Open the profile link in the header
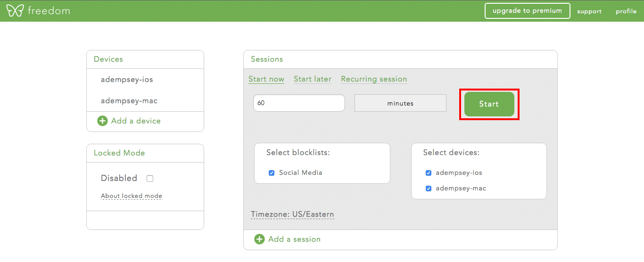The height and width of the screenshot is (262, 644). click(626, 11)
